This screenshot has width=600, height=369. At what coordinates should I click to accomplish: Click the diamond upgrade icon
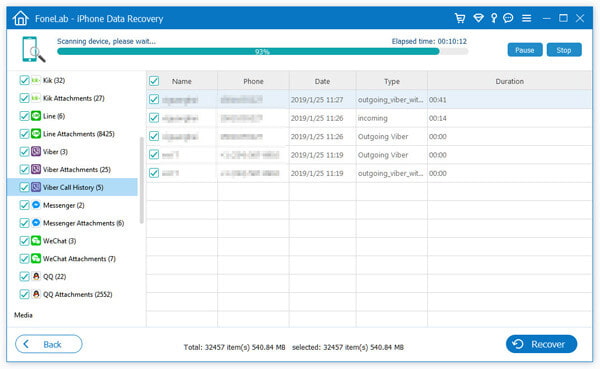(478, 18)
